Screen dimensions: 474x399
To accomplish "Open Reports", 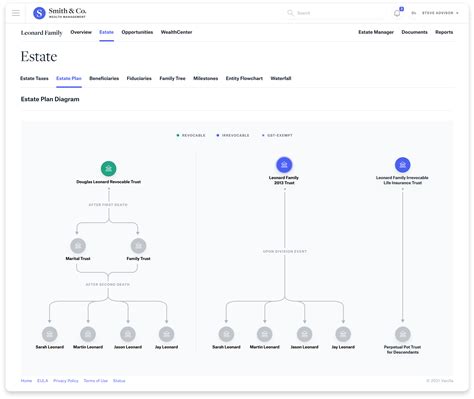I will point(444,32).
